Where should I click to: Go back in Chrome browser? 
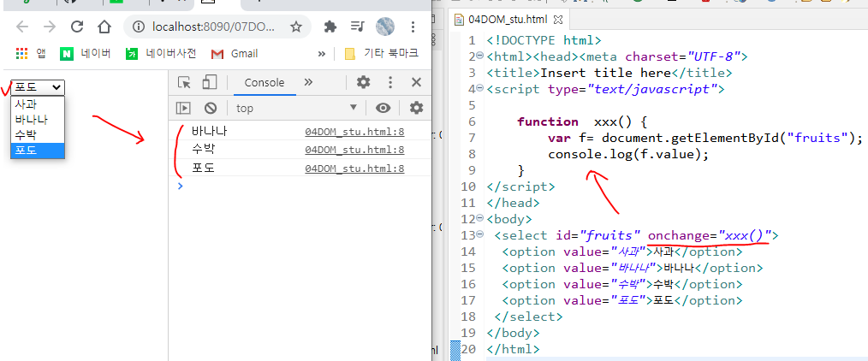point(21,27)
